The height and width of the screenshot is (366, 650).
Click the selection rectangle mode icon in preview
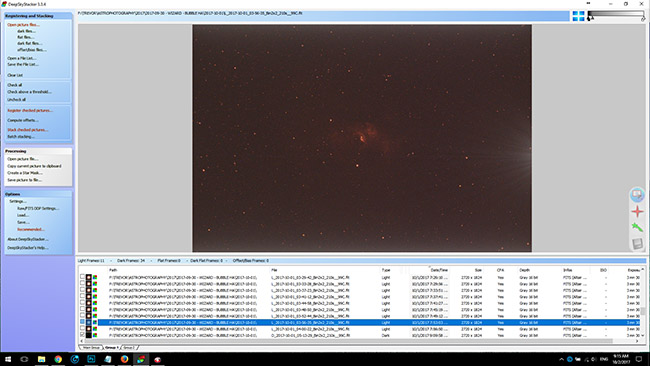coord(637,194)
